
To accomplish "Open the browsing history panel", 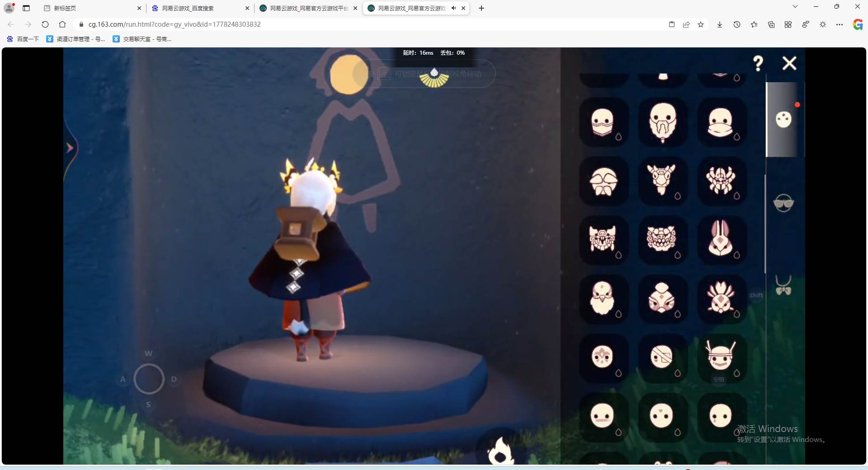I will click(737, 24).
